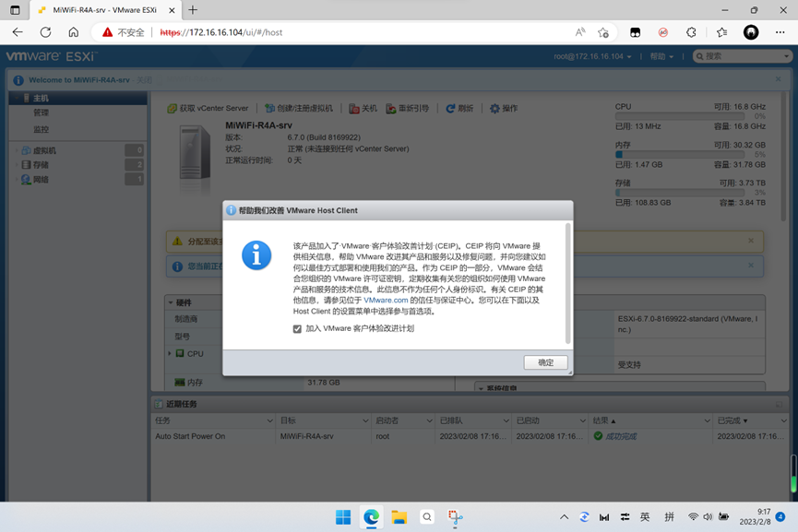Open the favorites list icon
The image size is (798, 532).
coord(721,32)
